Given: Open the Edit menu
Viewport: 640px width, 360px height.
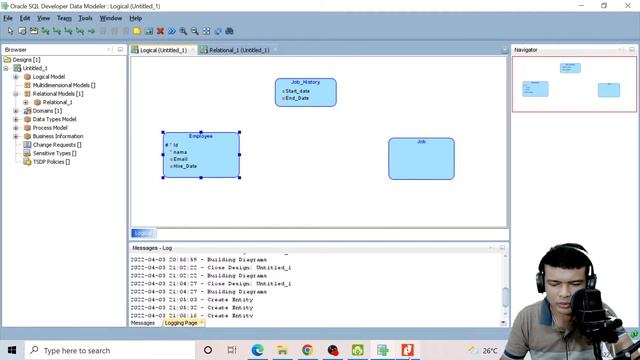Looking at the screenshot, I should [x=25, y=18].
